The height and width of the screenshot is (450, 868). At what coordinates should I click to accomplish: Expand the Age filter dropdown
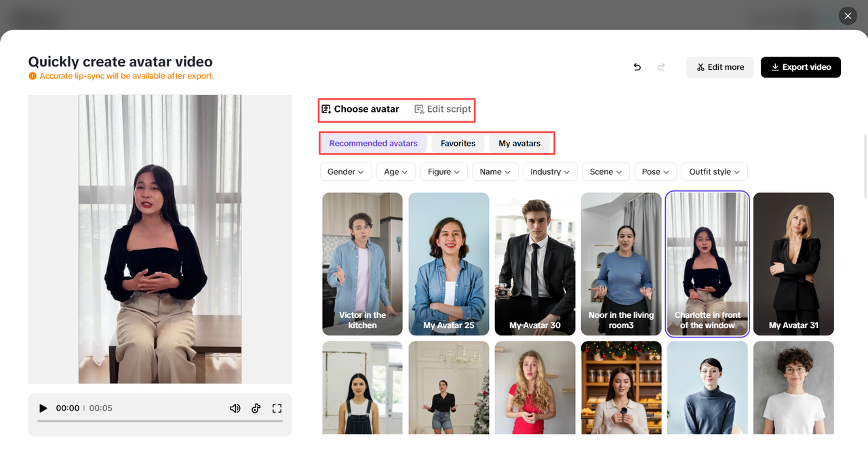click(396, 171)
